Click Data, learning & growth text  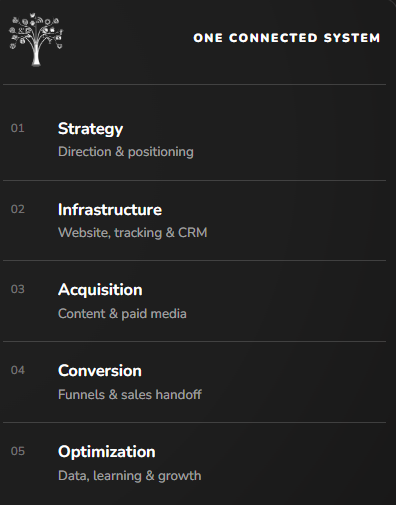[130, 476]
